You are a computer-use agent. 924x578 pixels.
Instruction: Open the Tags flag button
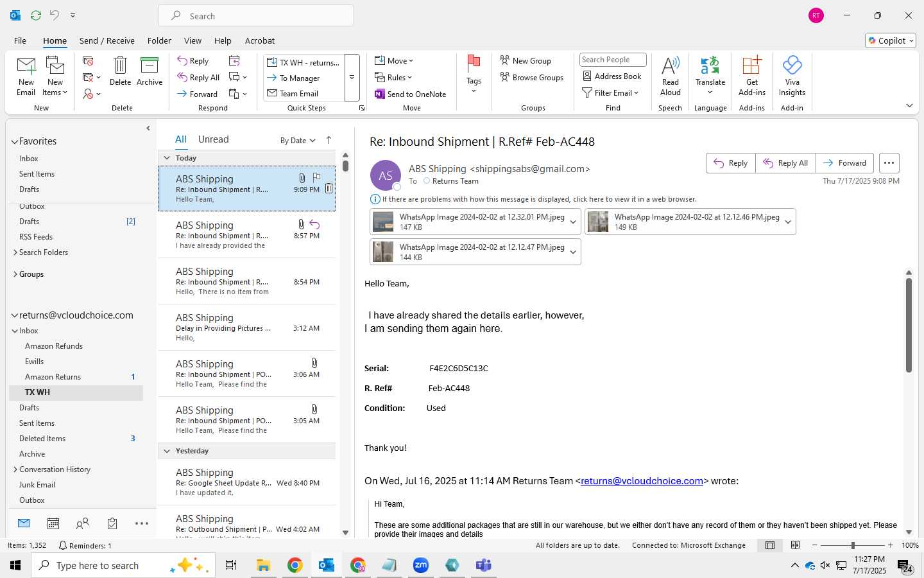[474, 74]
